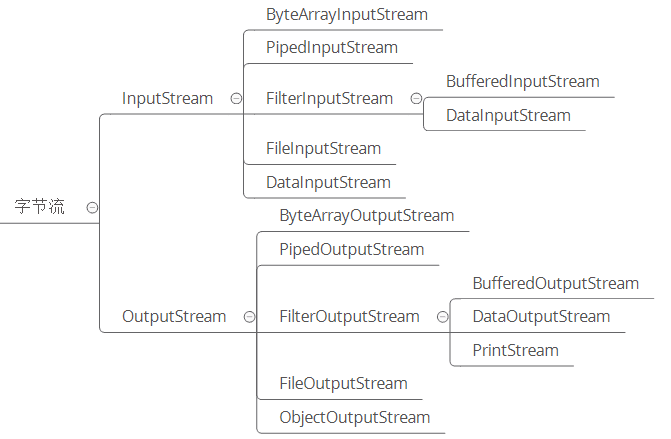Image resolution: width=671 pixels, height=439 pixels.
Task: Select the OutputStream node
Action: pos(174,316)
